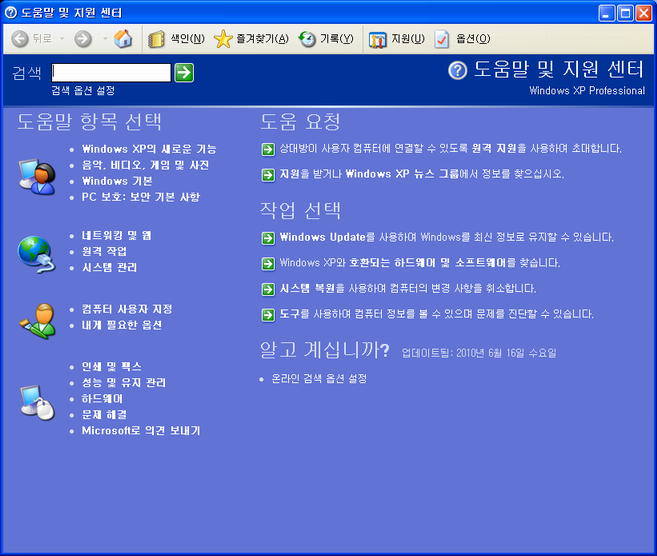Click the forward arrow button

[x=83, y=39]
